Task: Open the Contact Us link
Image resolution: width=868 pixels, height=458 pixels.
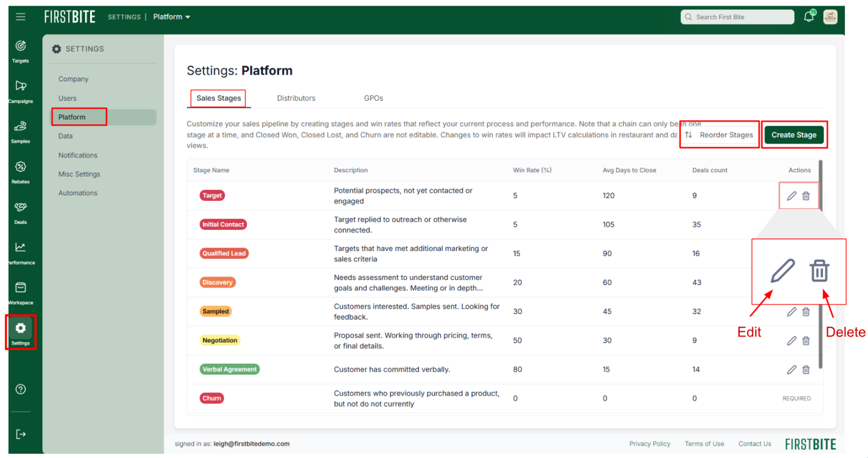Action: 755,444
